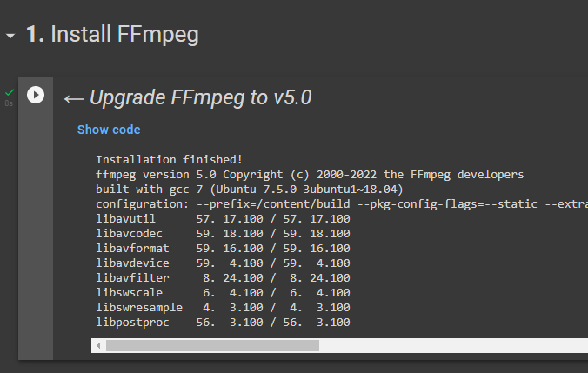Click the Installation finished! output line
The image size is (588, 373).
point(169,159)
